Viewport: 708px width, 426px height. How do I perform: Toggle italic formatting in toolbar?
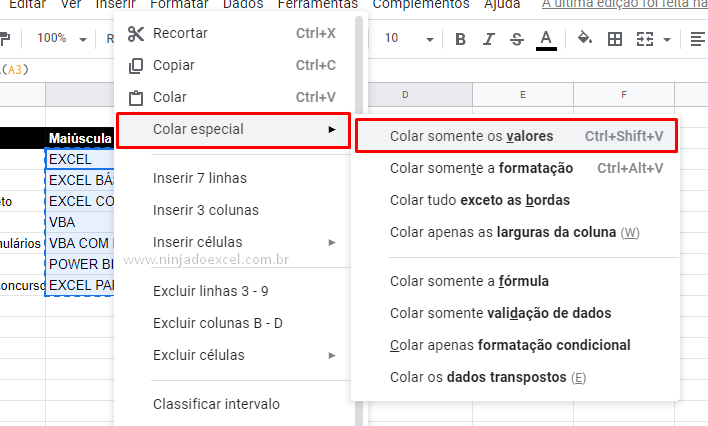pos(488,39)
